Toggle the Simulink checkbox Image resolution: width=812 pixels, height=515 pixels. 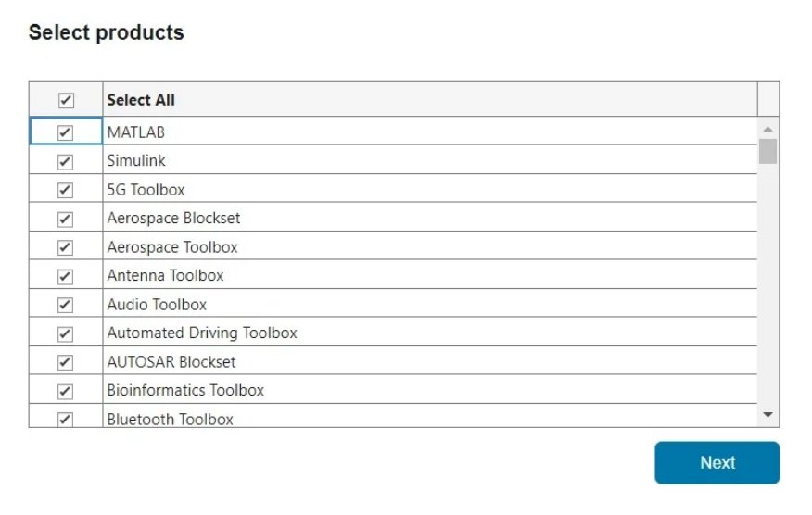pyautogui.click(x=65, y=161)
